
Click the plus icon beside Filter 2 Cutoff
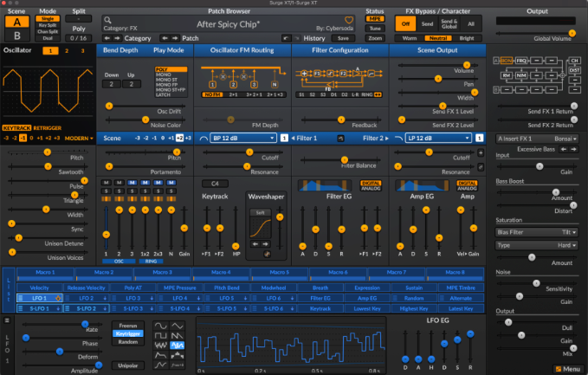tap(481, 153)
